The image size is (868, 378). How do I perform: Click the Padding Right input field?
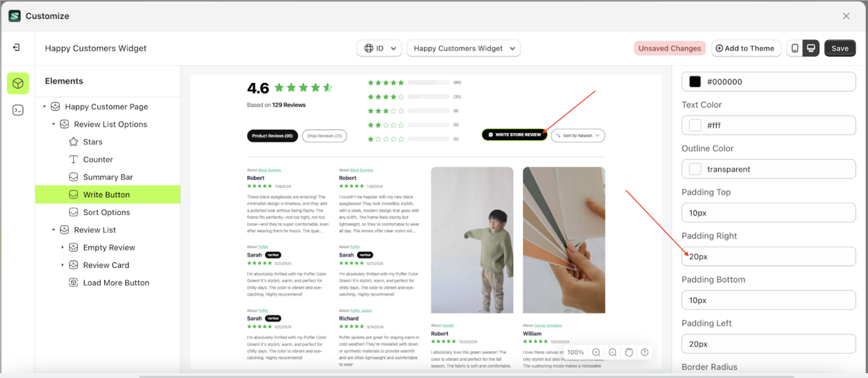[x=768, y=257]
